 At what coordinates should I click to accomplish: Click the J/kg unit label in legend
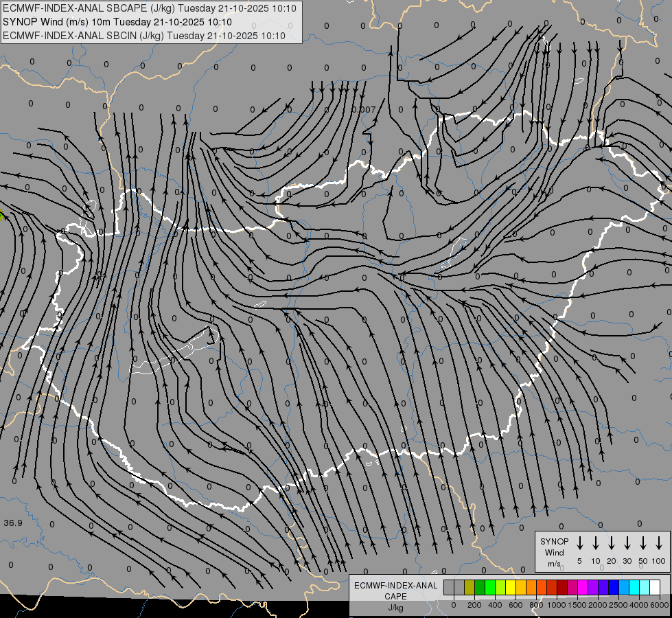(395, 608)
